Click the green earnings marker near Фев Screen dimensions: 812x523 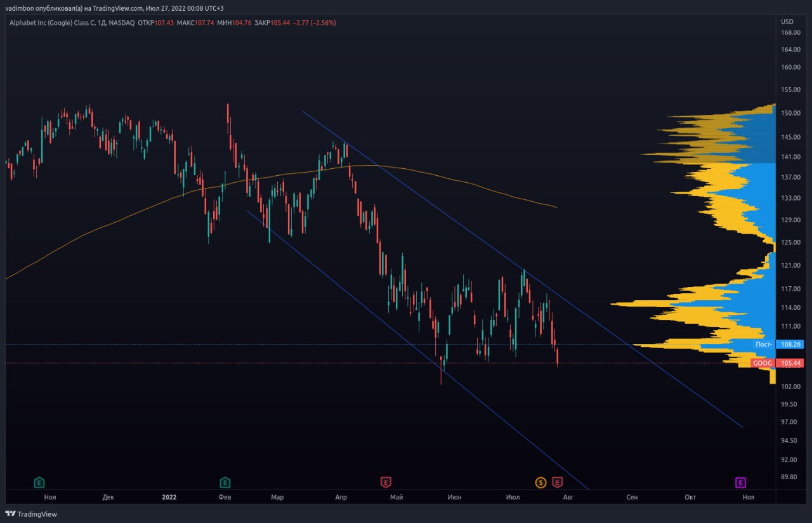225,482
